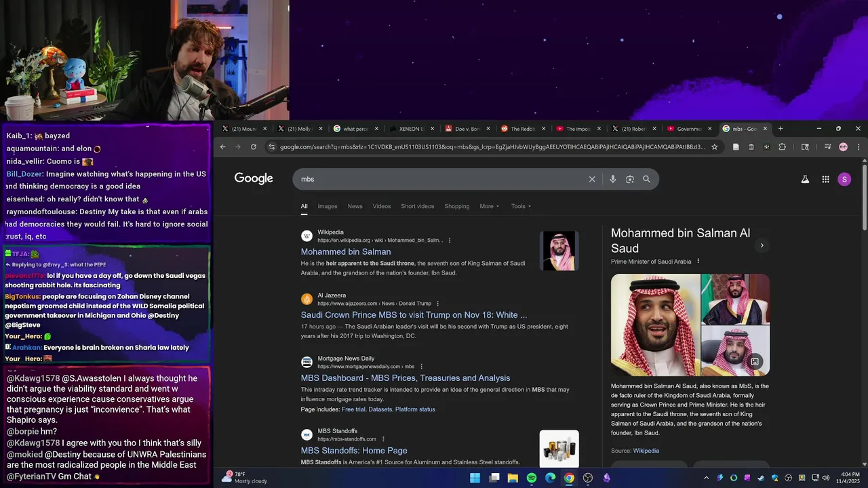Bookmark this page with the star icon
The height and width of the screenshot is (488, 868).
[714, 146]
